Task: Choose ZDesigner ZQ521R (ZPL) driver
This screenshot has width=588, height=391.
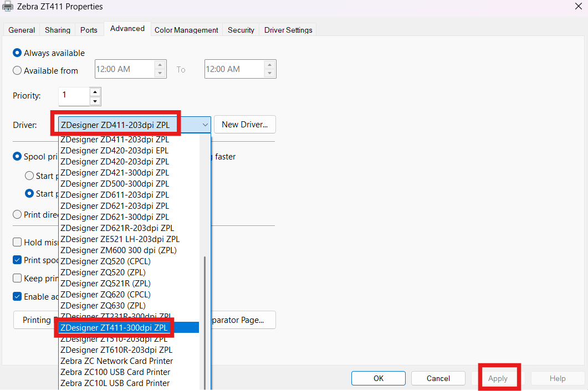Action: point(129,284)
